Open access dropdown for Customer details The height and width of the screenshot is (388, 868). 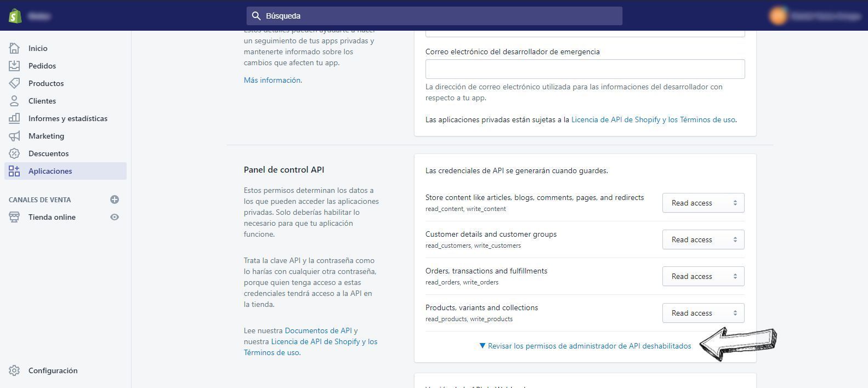click(x=703, y=239)
